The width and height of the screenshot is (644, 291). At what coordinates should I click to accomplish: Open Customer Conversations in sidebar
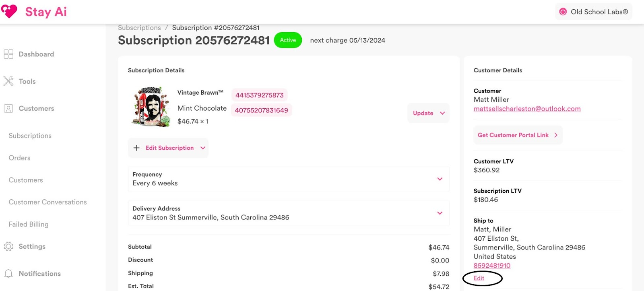(47, 202)
